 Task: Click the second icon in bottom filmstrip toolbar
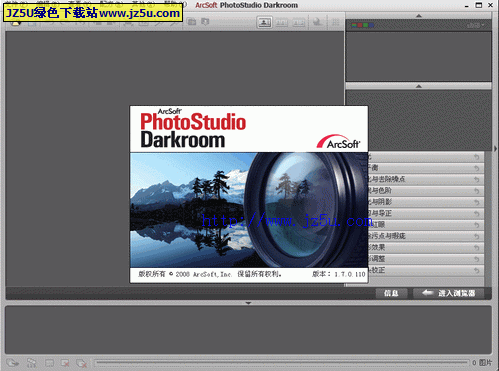[x=31, y=363]
